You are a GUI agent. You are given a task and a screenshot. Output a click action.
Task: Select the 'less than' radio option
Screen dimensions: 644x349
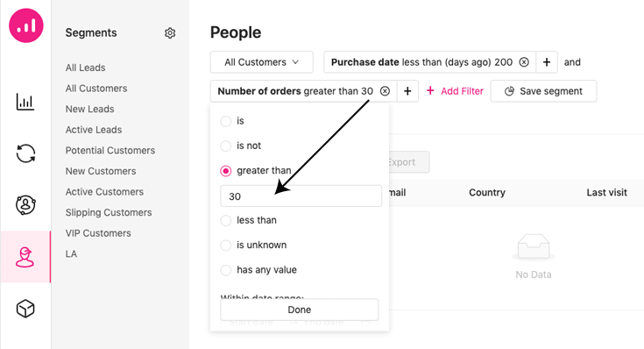225,220
